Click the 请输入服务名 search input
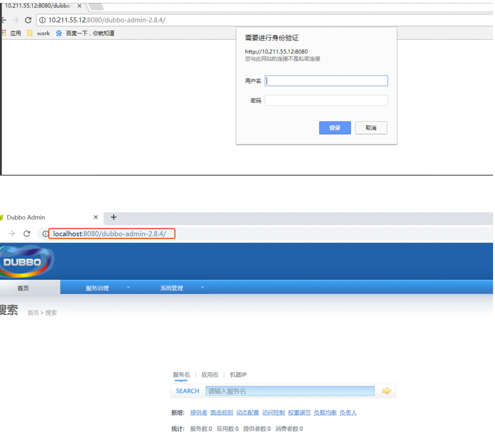 (290, 391)
